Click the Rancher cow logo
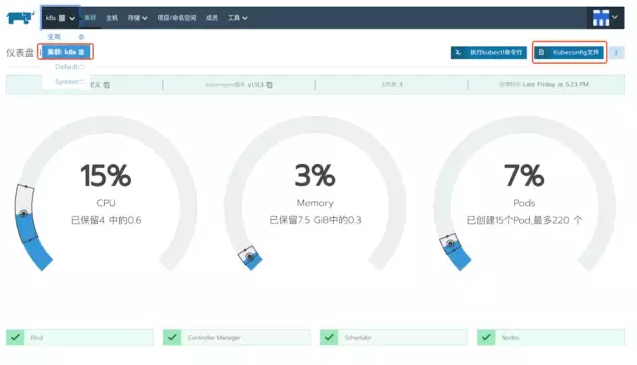This screenshot has height=365, width=637. [21, 17]
